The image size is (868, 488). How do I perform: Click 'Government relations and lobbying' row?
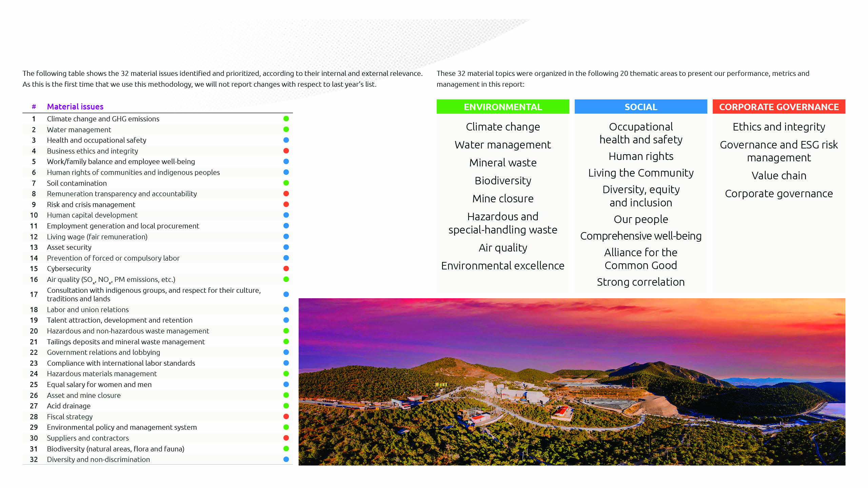pos(158,352)
